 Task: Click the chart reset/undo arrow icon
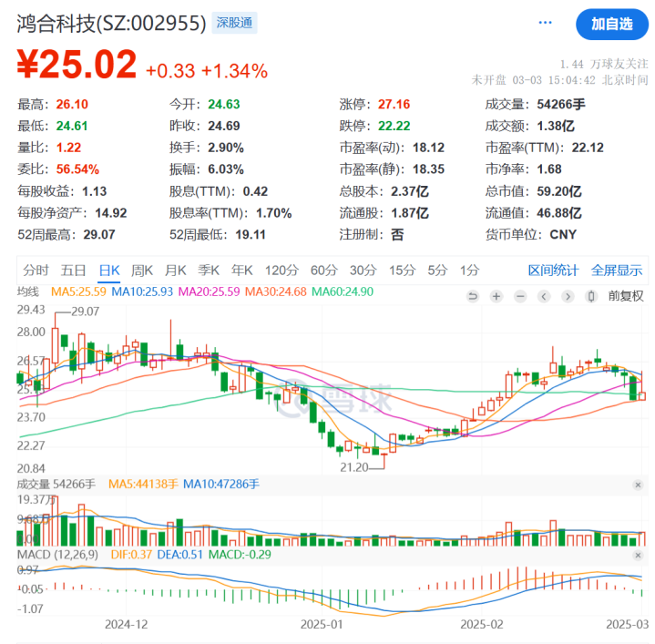(x=473, y=297)
